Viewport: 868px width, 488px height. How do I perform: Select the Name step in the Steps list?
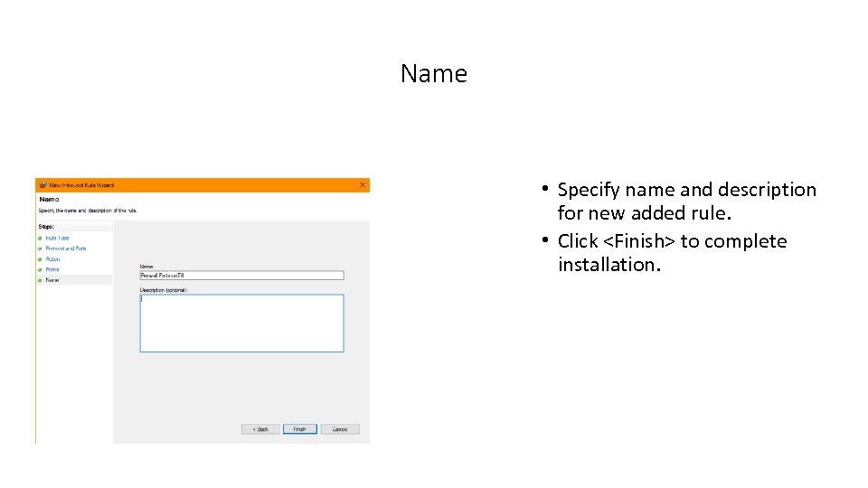tap(52, 280)
